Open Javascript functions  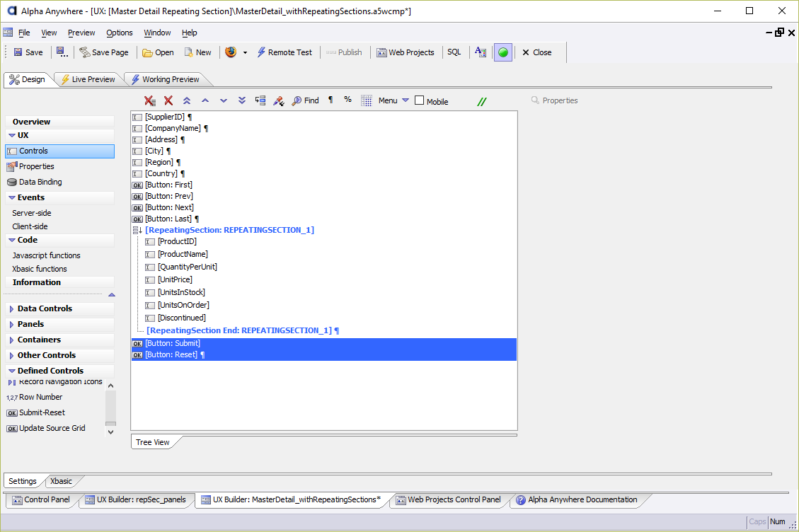[47, 256]
